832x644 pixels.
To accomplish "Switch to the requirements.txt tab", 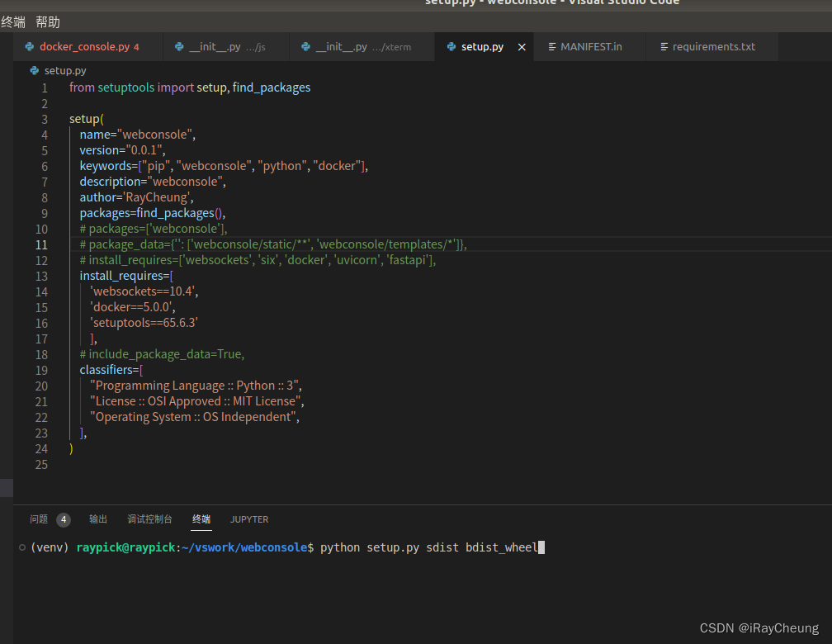I will pyautogui.click(x=707, y=47).
